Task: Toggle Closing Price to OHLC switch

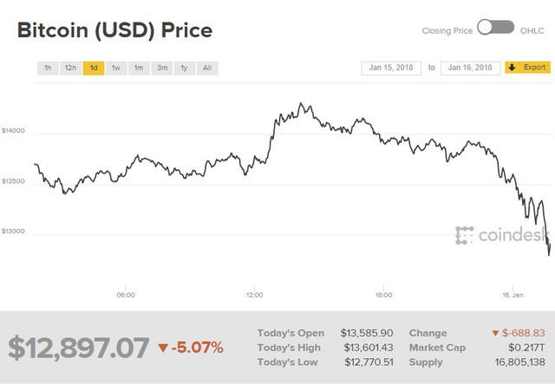Action: tap(495, 29)
